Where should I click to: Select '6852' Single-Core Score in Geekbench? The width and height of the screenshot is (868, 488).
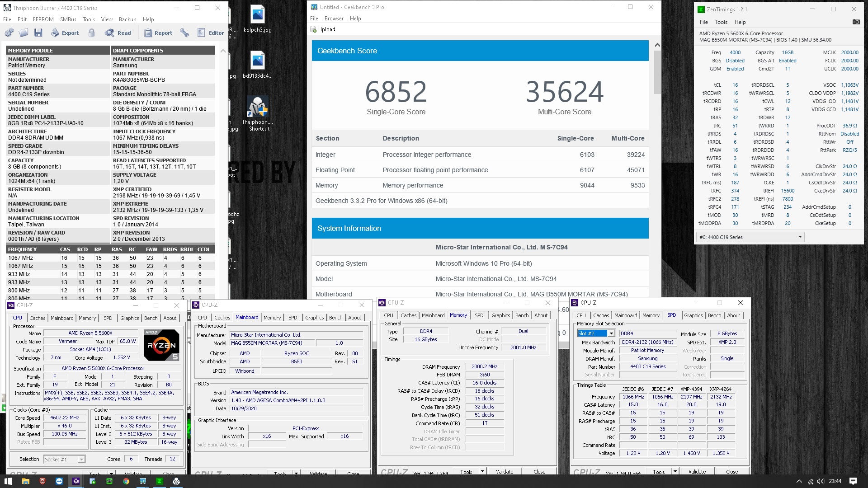coord(396,92)
